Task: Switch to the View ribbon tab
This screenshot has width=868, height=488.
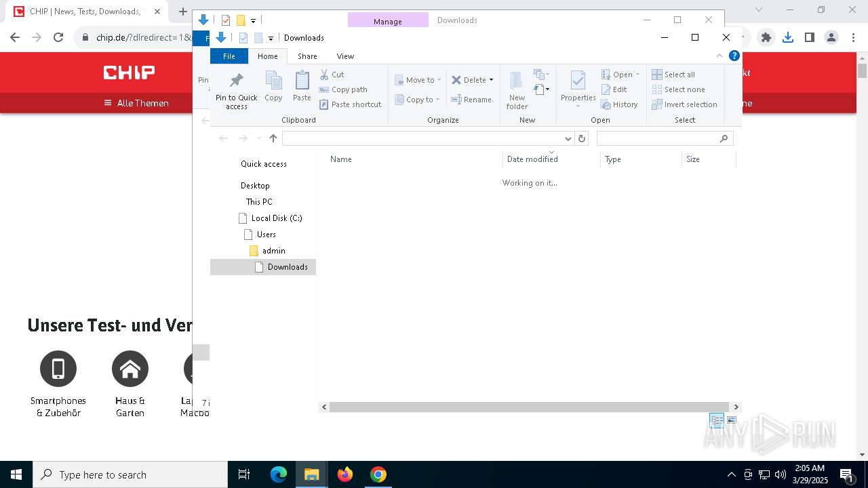Action: 345,56
